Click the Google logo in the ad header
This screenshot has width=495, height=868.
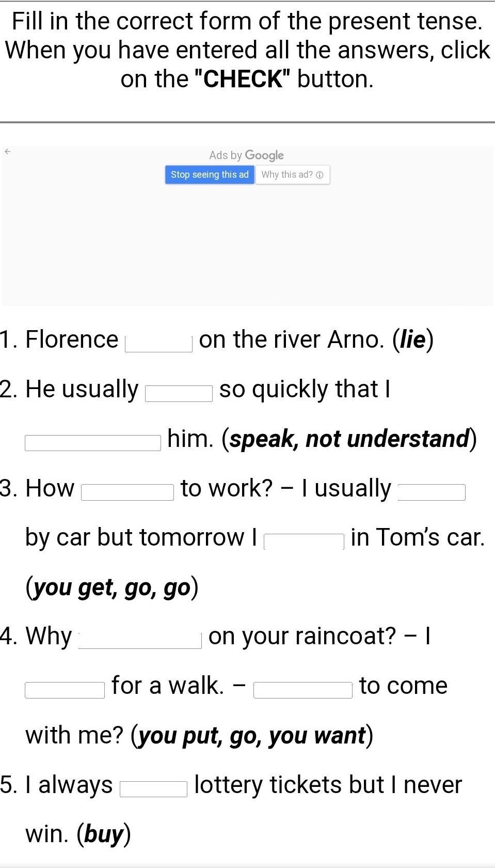click(264, 155)
